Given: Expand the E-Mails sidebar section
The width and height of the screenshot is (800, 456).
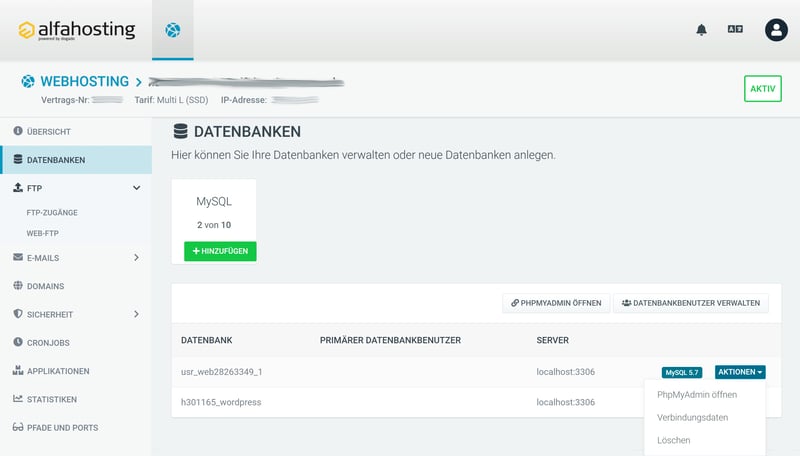Looking at the screenshot, I should coord(136,258).
